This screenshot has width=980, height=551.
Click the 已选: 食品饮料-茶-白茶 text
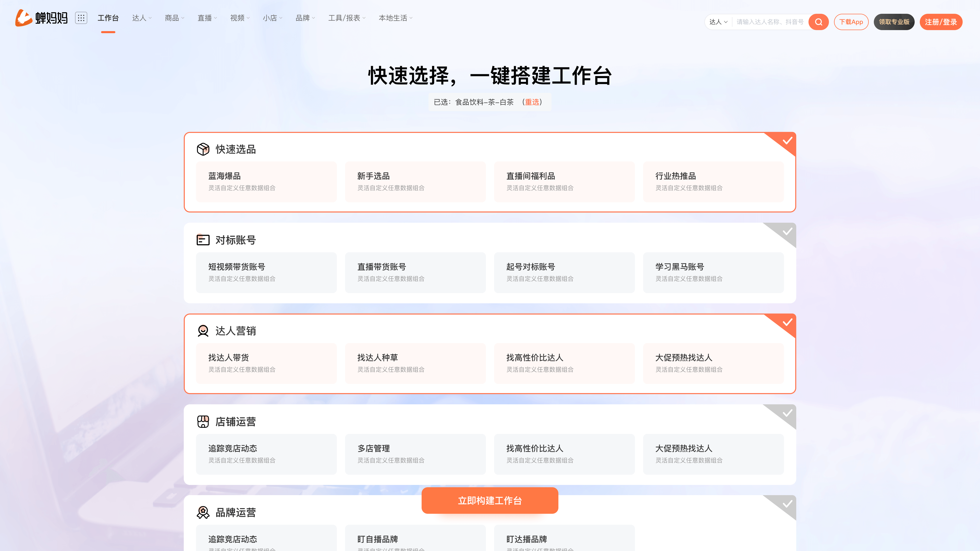pos(474,102)
